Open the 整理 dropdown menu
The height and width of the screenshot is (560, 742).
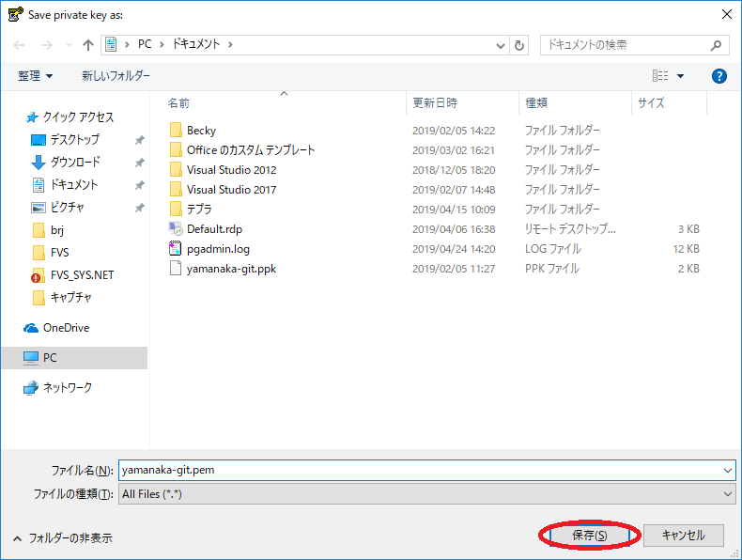(x=36, y=75)
